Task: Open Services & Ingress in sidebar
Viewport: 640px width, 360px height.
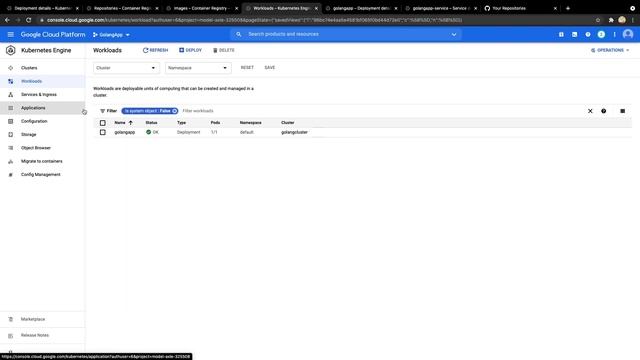Action: 42,95
